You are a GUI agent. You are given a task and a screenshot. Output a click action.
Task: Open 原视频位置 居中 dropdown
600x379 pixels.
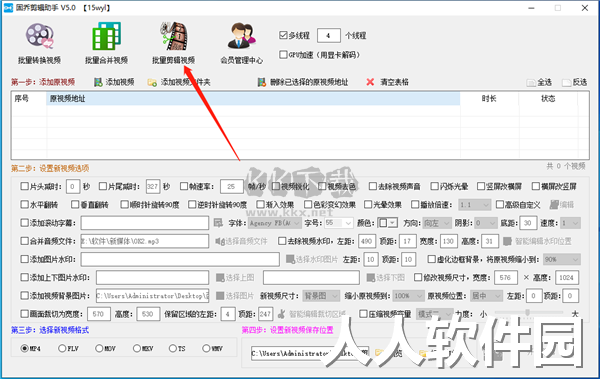[486, 296]
